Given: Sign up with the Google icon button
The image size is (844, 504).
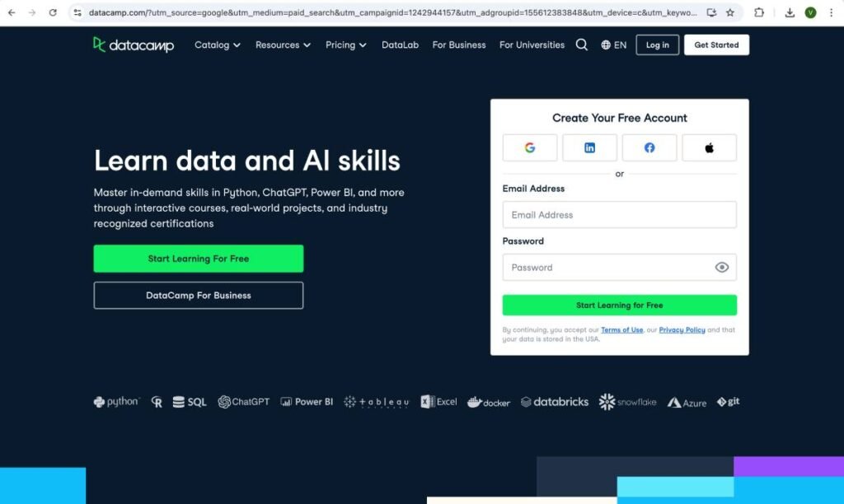Looking at the screenshot, I should click(530, 147).
